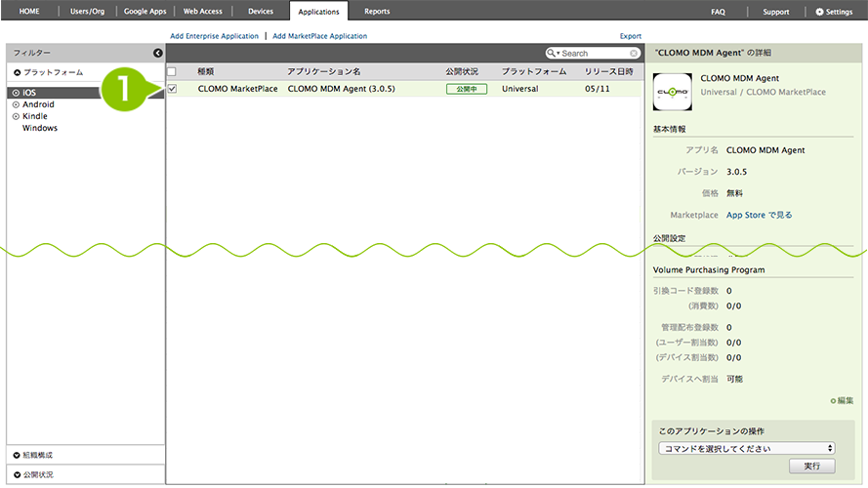Sort by リリース日時 column header

click(609, 71)
